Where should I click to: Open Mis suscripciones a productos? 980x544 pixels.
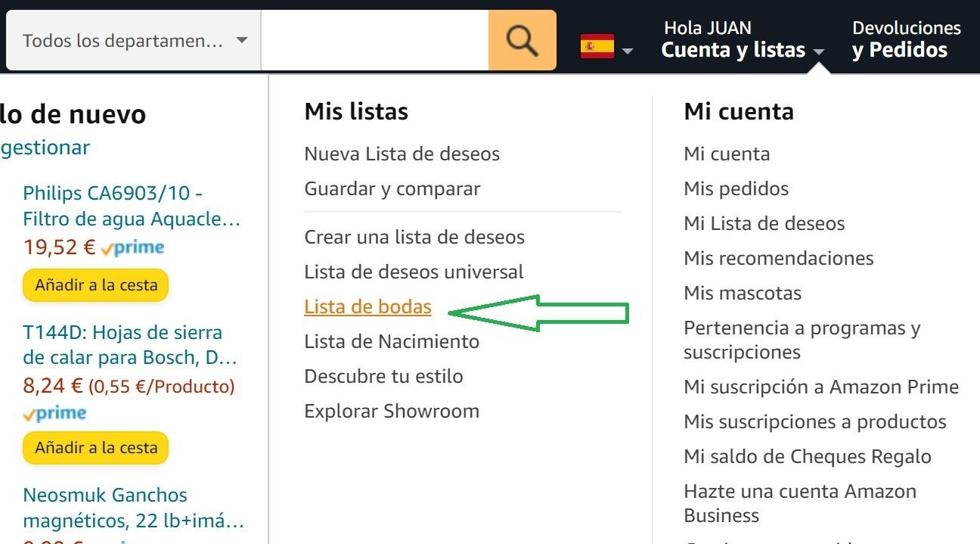815,421
